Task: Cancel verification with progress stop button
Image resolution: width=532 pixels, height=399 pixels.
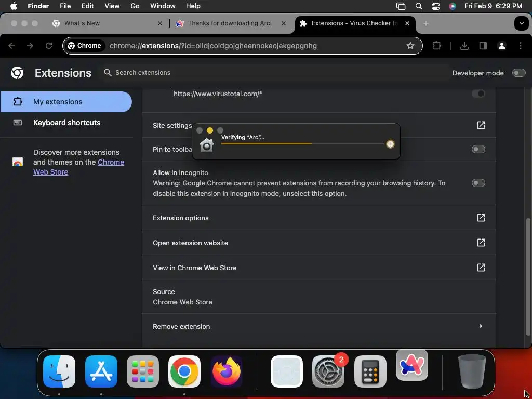Action: [391, 144]
